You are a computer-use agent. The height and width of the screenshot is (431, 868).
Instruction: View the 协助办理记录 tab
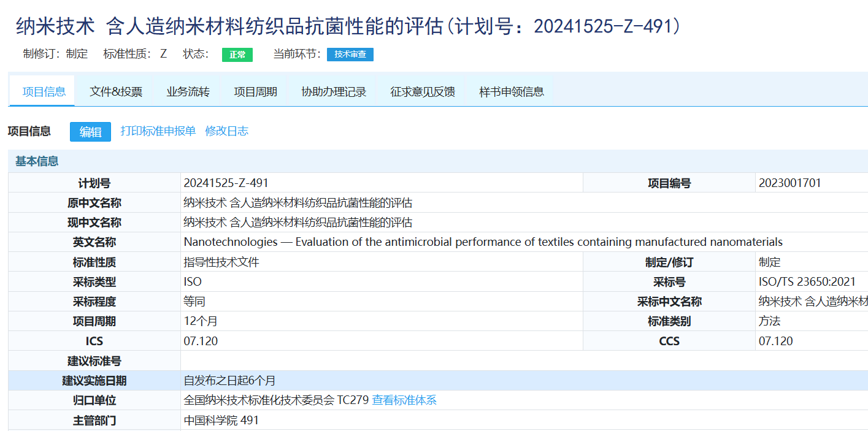[x=333, y=90]
